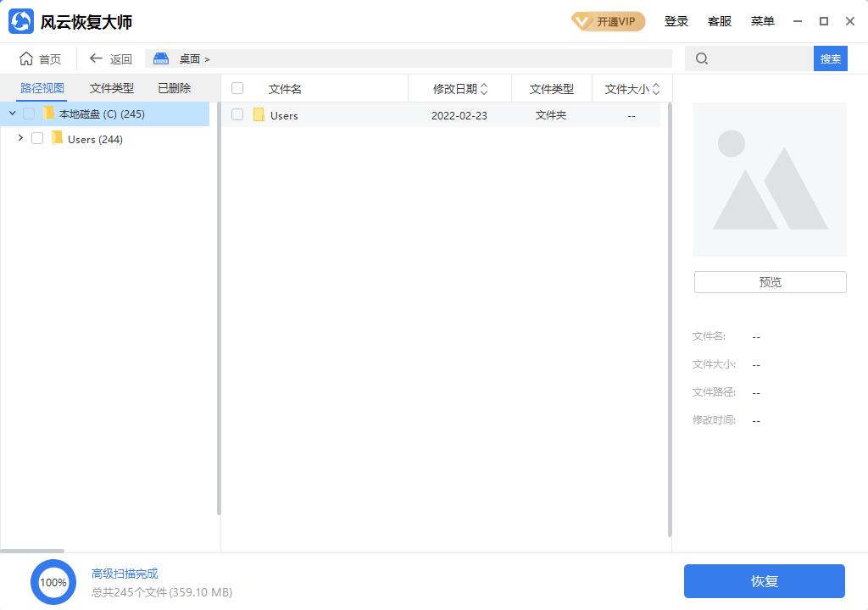Click the VIP crown icon on 开通VIP
Image resolution: width=868 pixels, height=610 pixels.
(x=580, y=21)
